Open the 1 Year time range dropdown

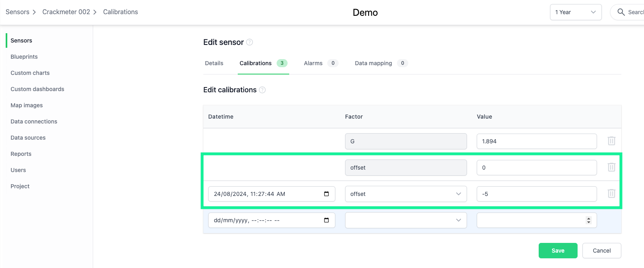click(575, 12)
